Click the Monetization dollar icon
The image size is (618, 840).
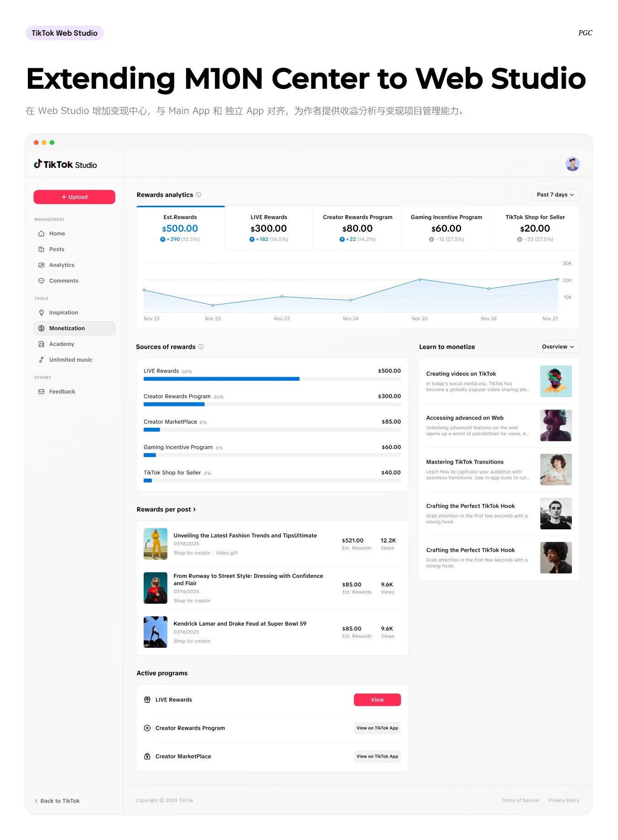tap(41, 328)
